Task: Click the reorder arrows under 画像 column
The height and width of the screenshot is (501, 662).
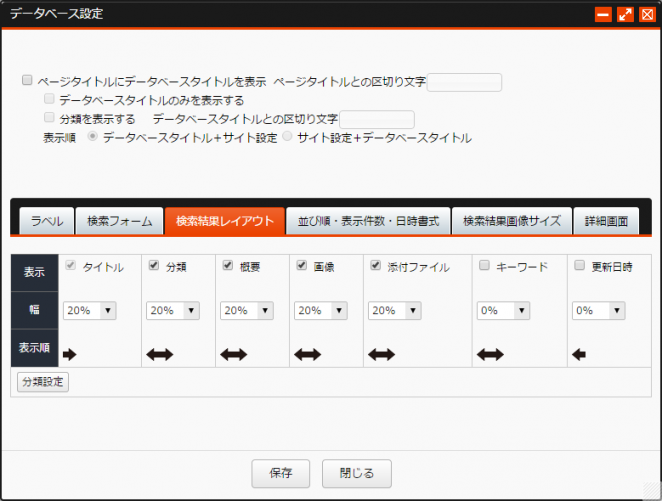Action: (x=307, y=355)
